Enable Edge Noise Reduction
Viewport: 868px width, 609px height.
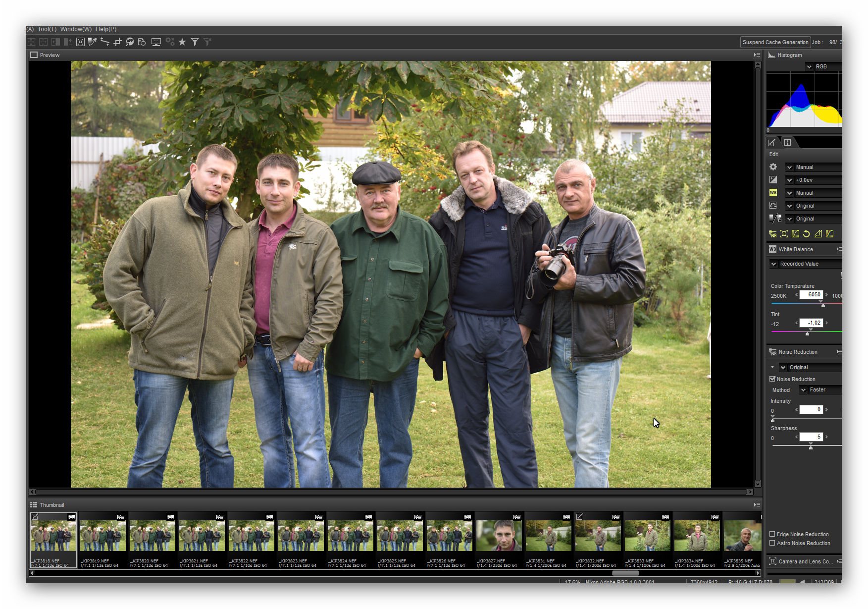pyautogui.click(x=772, y=534)
